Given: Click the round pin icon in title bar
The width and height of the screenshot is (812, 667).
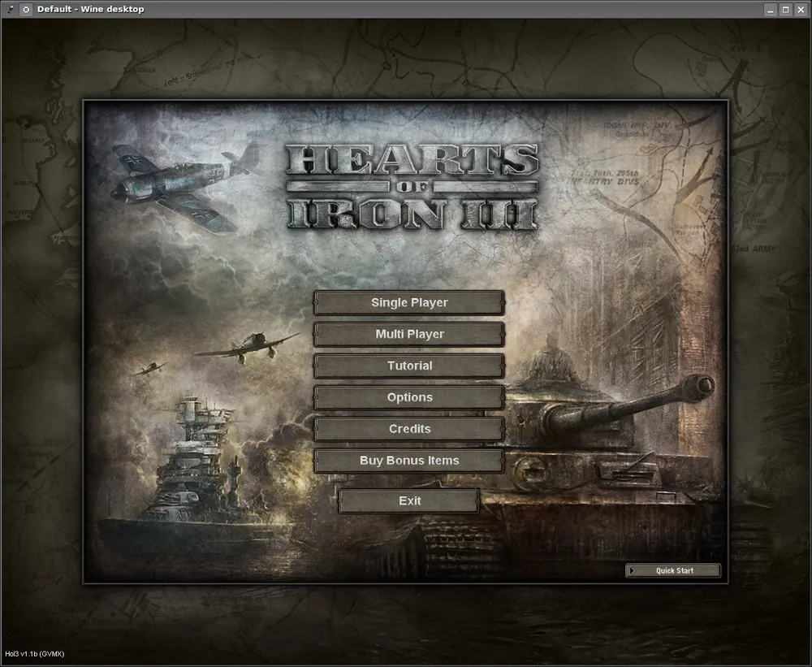Looking at the screenshot, I should click(26, 9).
